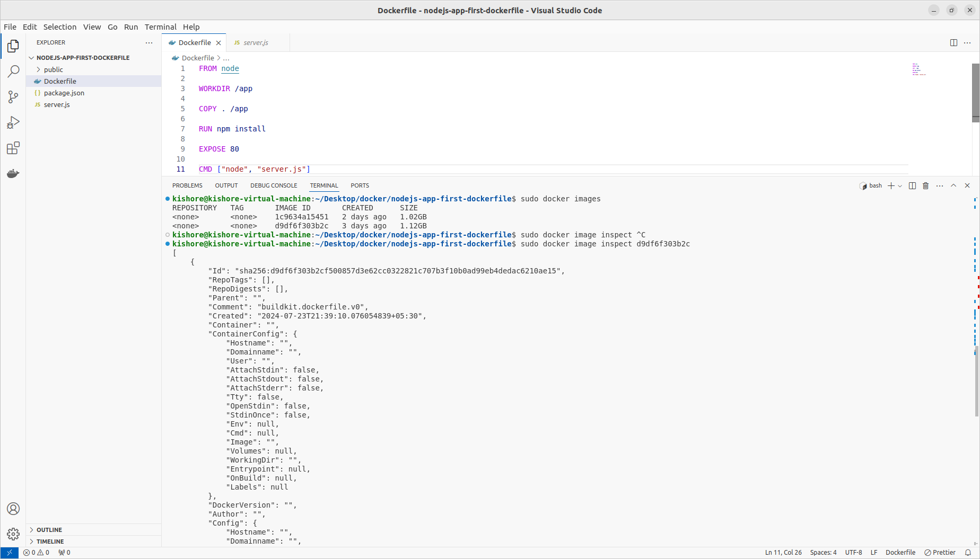
Task: Maximize the terminal panel size
Action: pyautogui.click(x=953, y=185)
